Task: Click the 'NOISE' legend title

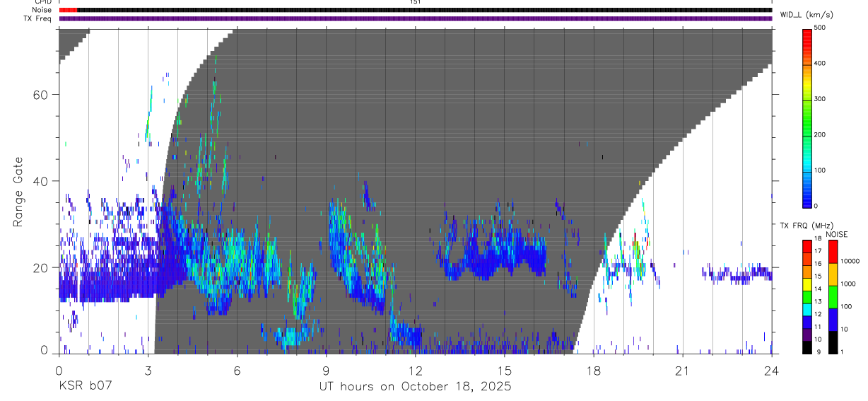Action: point(838,234)
